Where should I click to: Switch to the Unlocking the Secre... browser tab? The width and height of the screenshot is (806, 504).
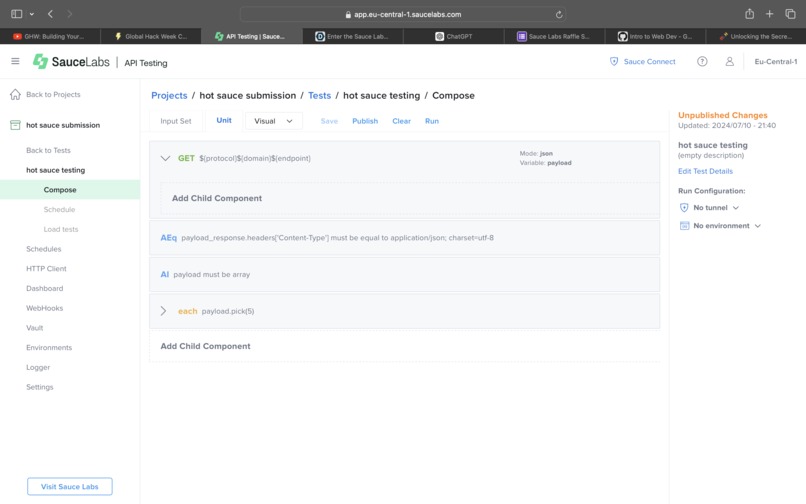coord(756,36)
